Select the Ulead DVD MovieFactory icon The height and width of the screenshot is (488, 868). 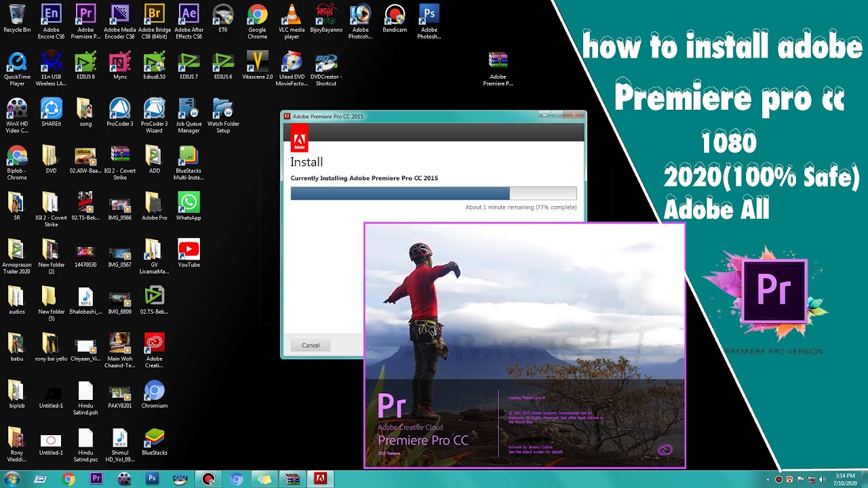click(x=292, y=68)
